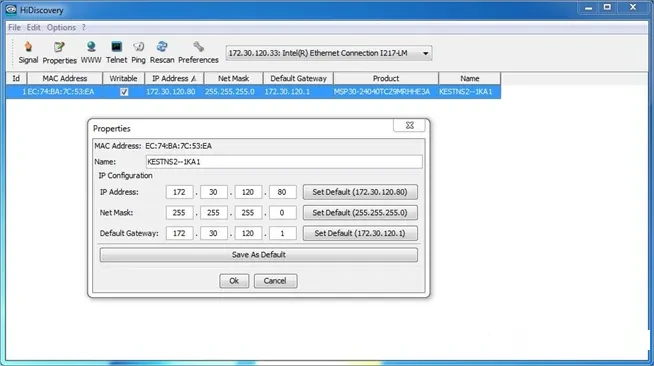Open the ? help menu

pyautogui.click(x=83, y=28)
